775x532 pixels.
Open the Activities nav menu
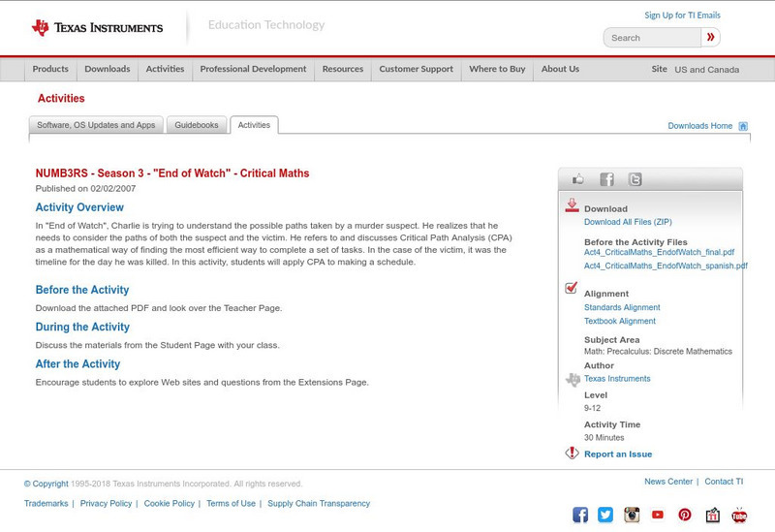165,69
